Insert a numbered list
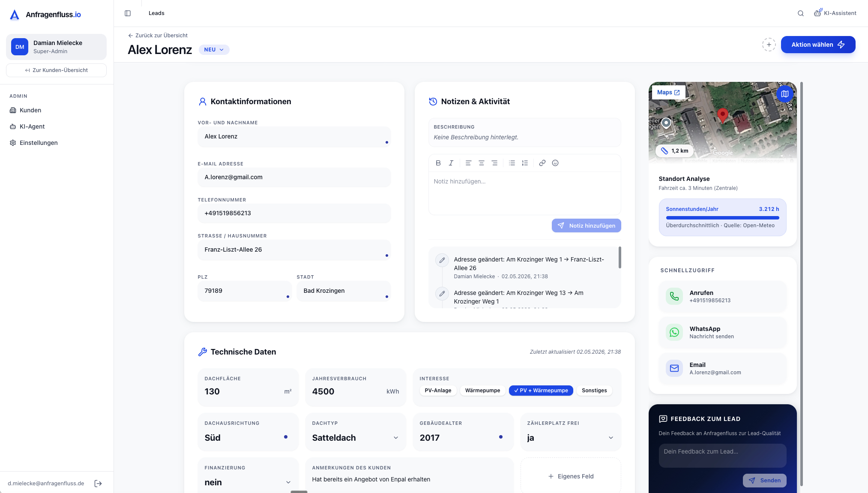The height and width of the screenshot is (493, 868). tap(525, 163)
